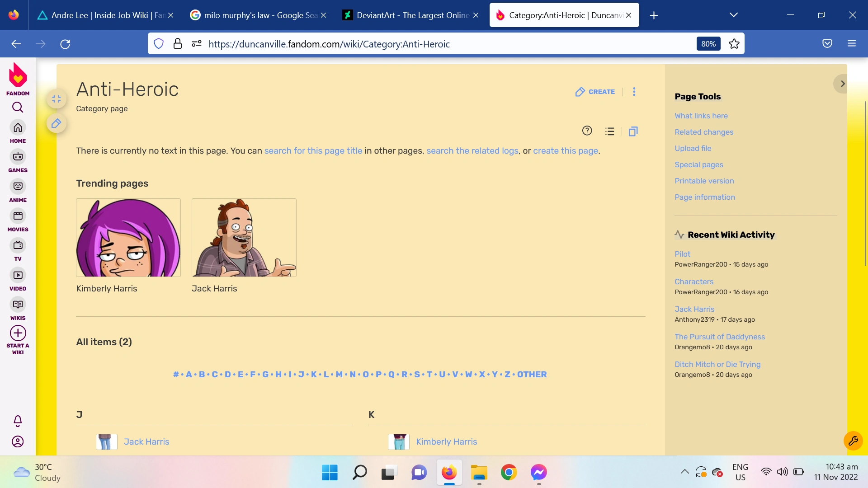Switch category layout to list view
The height and width of the screenshot is (488, 868).
[x=609, y=131]
